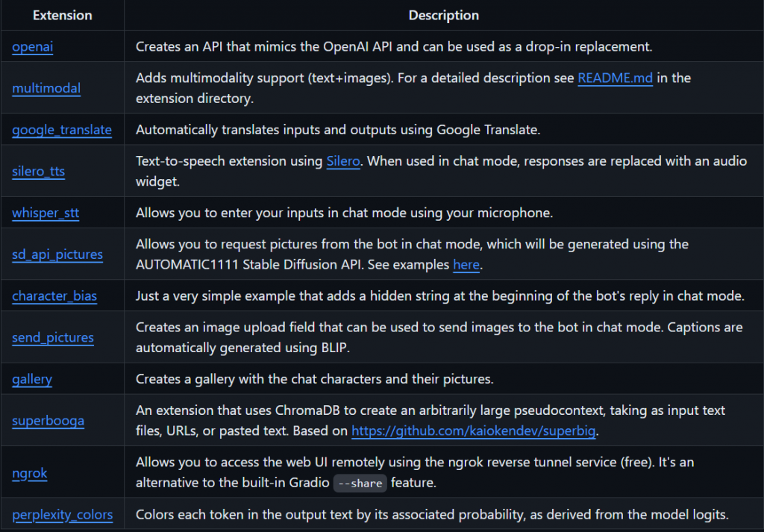Open the send_pictures extension link
This screenshot has width=764, height=532.
point(53,337)
